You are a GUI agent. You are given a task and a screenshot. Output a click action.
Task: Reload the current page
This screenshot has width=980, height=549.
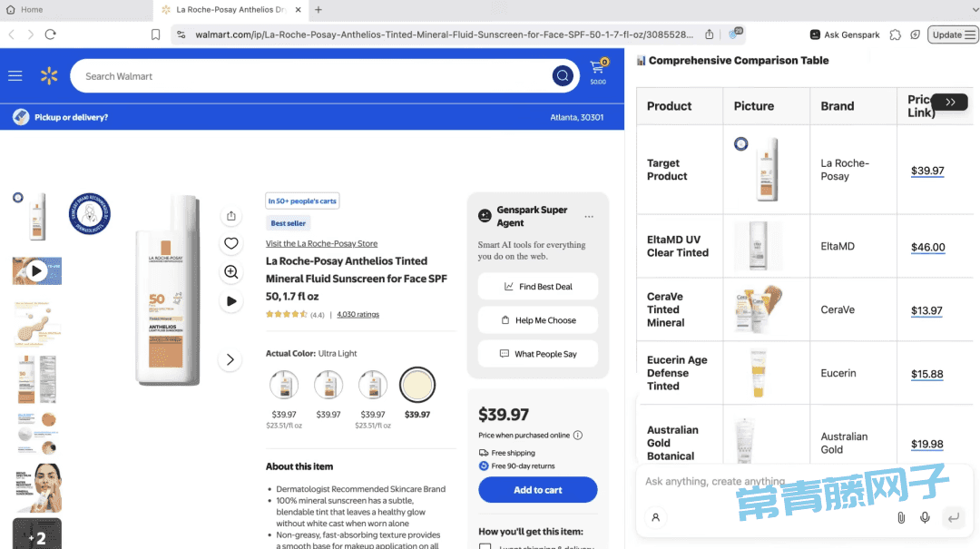[51, 34]
